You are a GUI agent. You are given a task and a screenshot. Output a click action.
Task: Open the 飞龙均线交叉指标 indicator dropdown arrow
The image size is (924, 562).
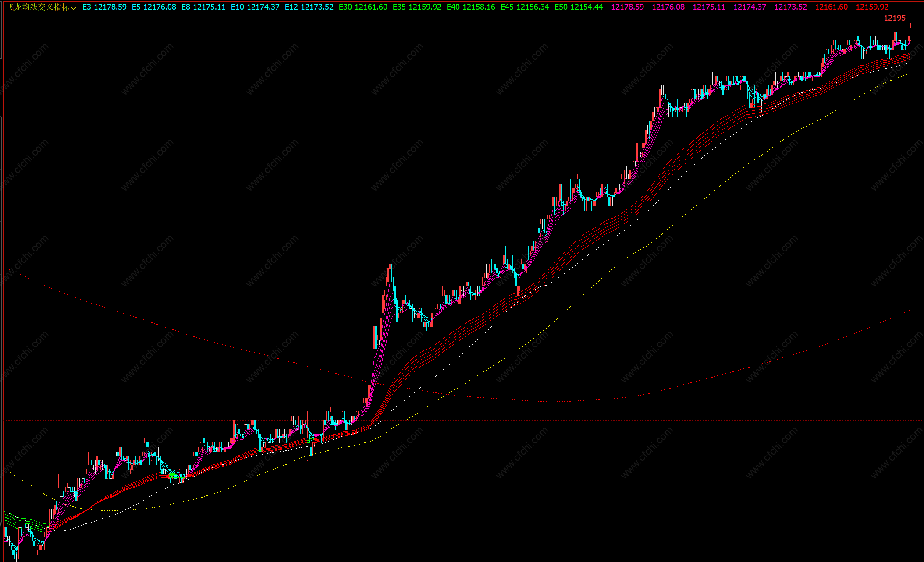[74, 8]
